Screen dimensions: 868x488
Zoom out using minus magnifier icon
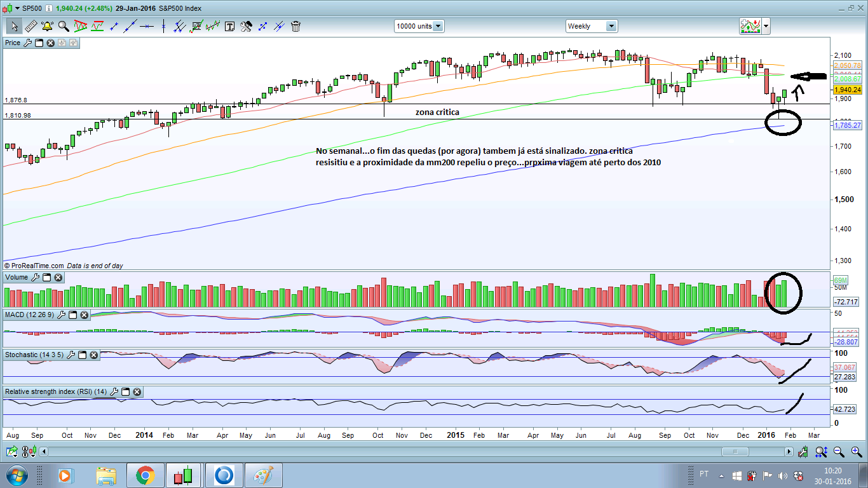click(839, 452)
